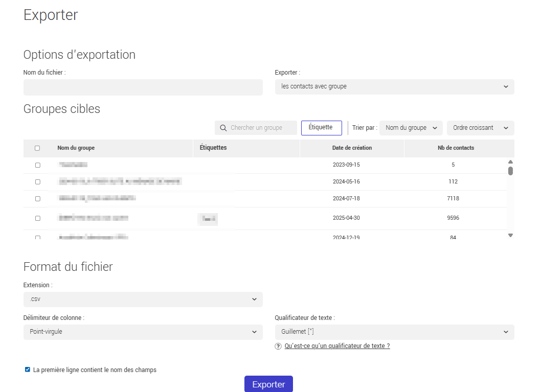Click the 'Étiquette' filter button

[321, 128]
